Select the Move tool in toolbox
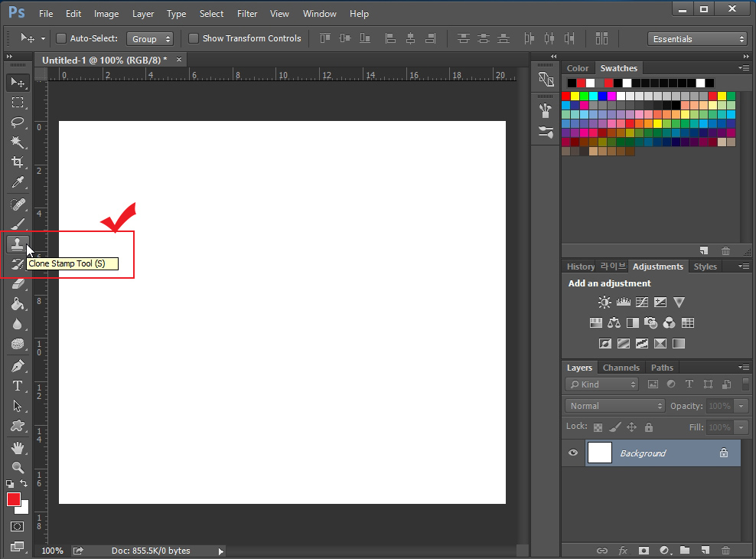 click(18, 83)
